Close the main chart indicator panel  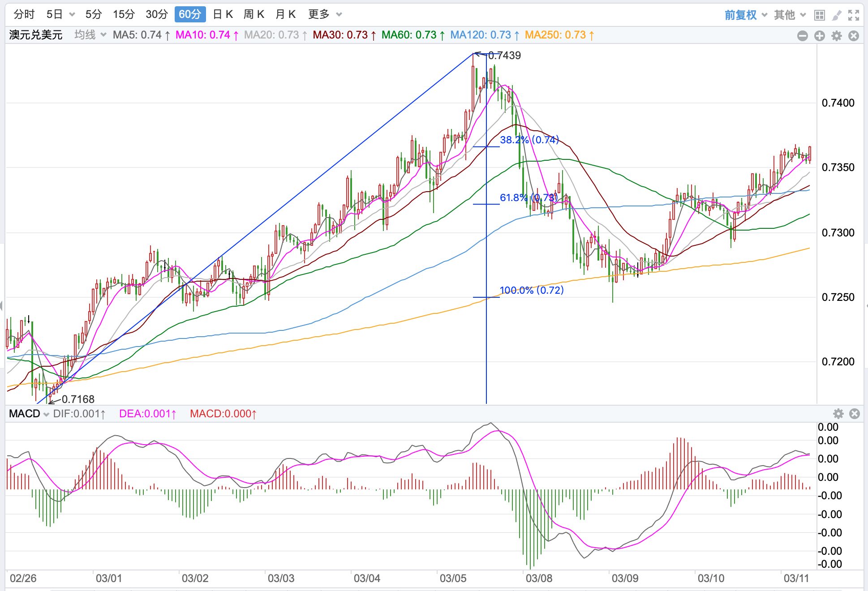(854, 36)
